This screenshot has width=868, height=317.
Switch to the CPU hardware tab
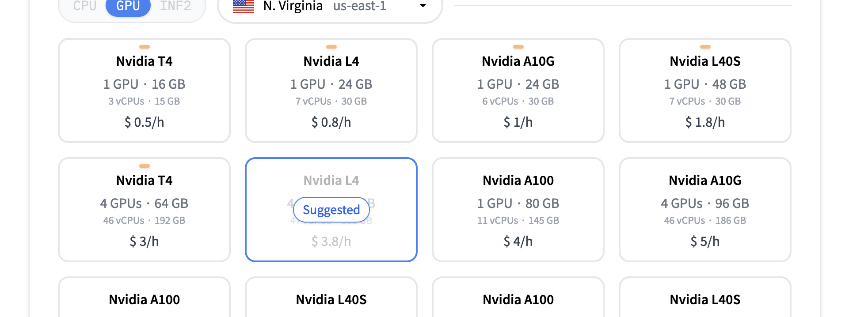click(x=85, y=6)
